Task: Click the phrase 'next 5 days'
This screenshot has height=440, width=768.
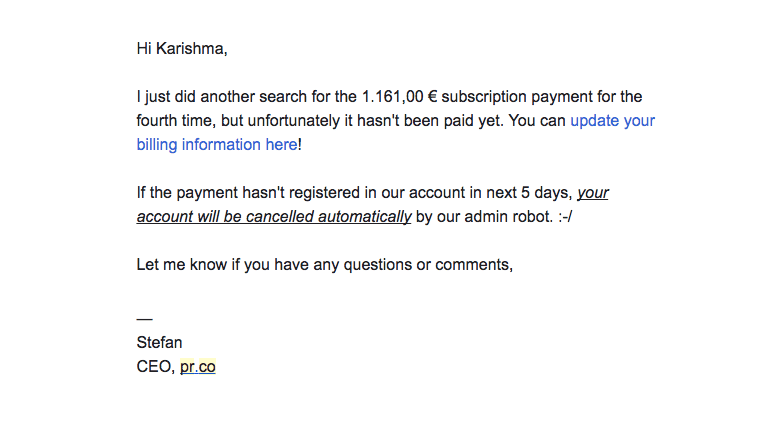Action: (x=529, y=193)
